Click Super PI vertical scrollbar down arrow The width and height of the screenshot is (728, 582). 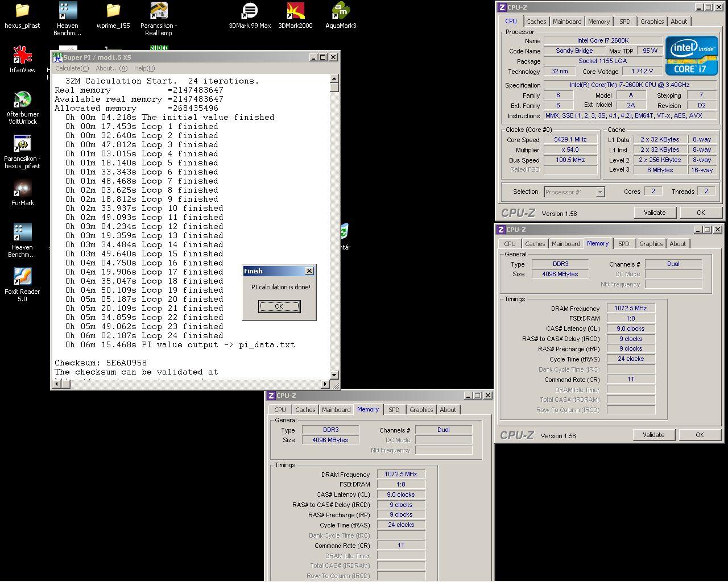click(x=334, y=375)
